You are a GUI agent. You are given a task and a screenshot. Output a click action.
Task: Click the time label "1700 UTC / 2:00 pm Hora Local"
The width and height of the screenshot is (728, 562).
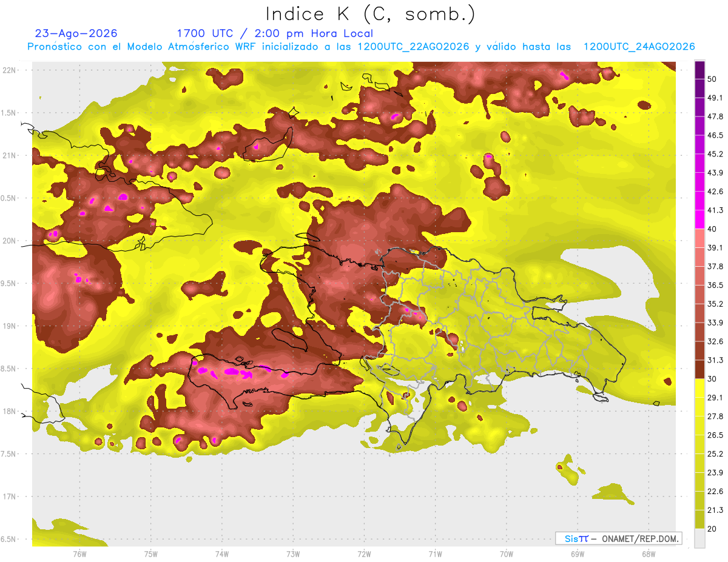click(274, 33)
